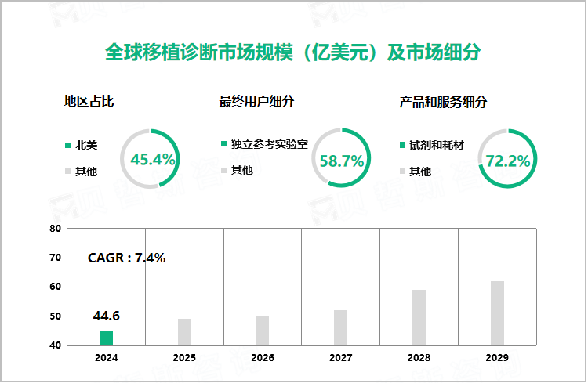Click the 58.7% donut chart
This screenshot has height=383, width=588.
[341, 157]
